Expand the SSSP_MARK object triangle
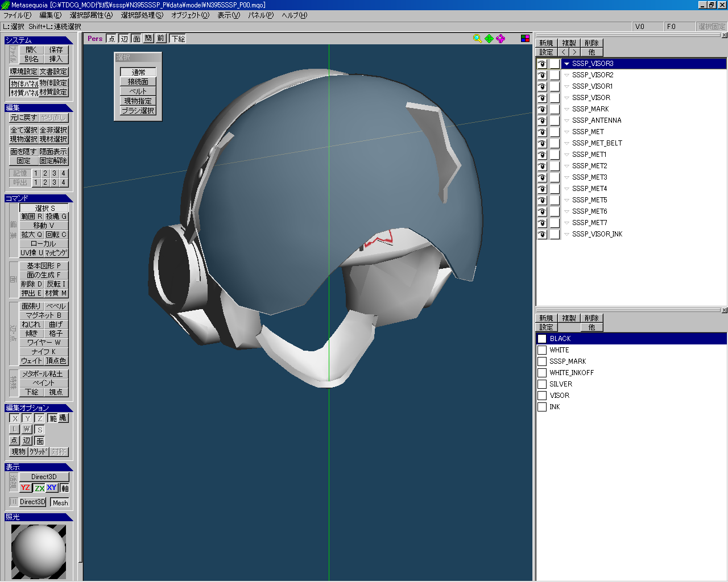Image resolution: width=728 pixels, height=582 pixels. (x=566, y=109)
